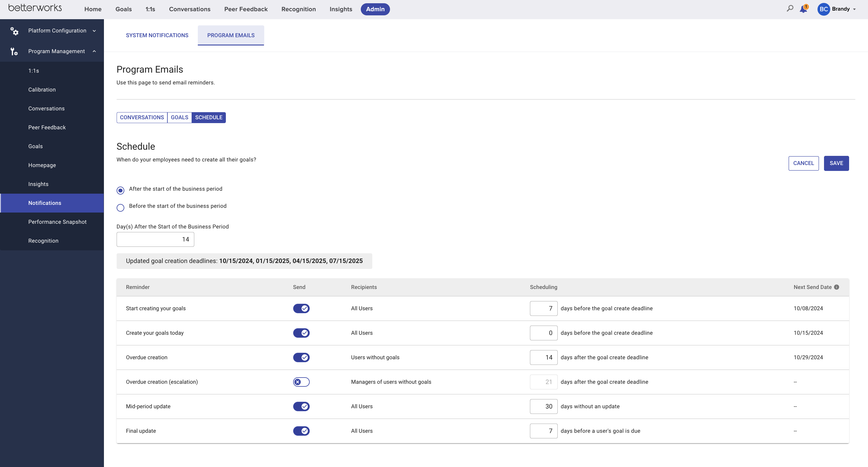Click the Day(s) After Business Period input field
The height and width of the screenshot is (467, 868).
[155, 239]
